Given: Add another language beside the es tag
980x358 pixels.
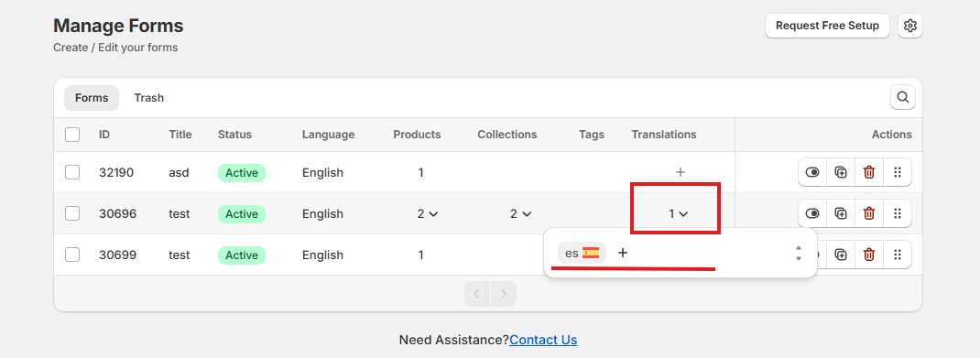Looking at the screenshot, I should coord(623,253).
